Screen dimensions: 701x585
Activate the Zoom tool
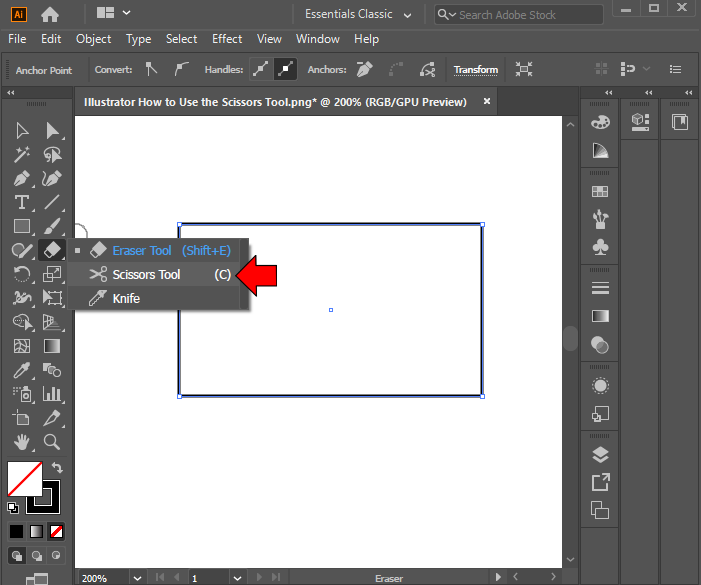[52, 441]
